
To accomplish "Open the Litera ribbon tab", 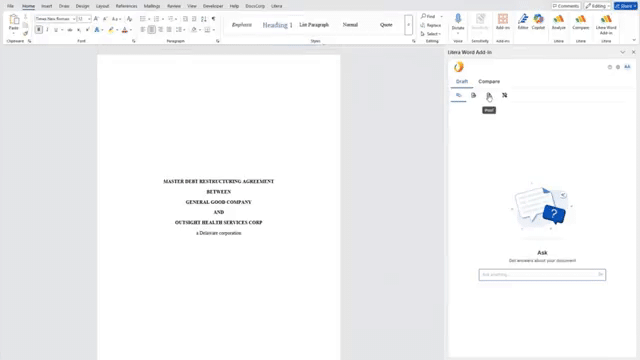I will (277, 6).
